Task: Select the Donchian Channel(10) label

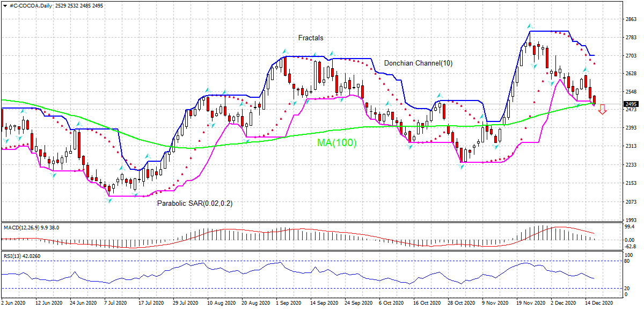Action: pos(418,63)
